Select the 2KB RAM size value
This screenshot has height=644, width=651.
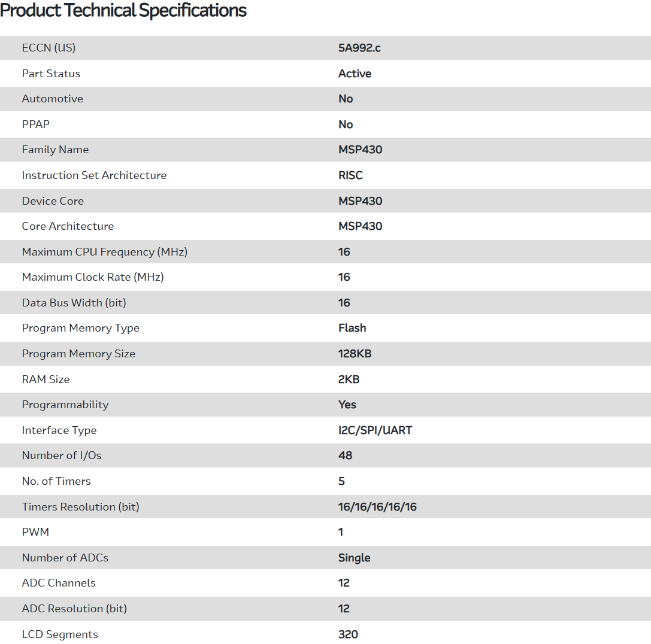click(349, 379)
